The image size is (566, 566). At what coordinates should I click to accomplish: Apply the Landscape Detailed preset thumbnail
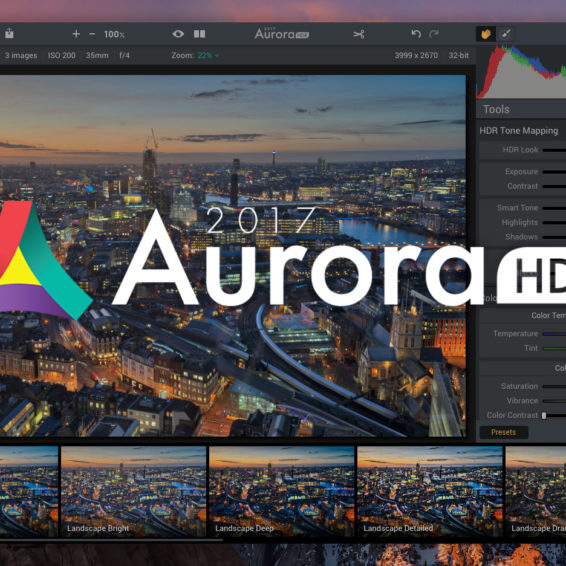click(430, 491)
